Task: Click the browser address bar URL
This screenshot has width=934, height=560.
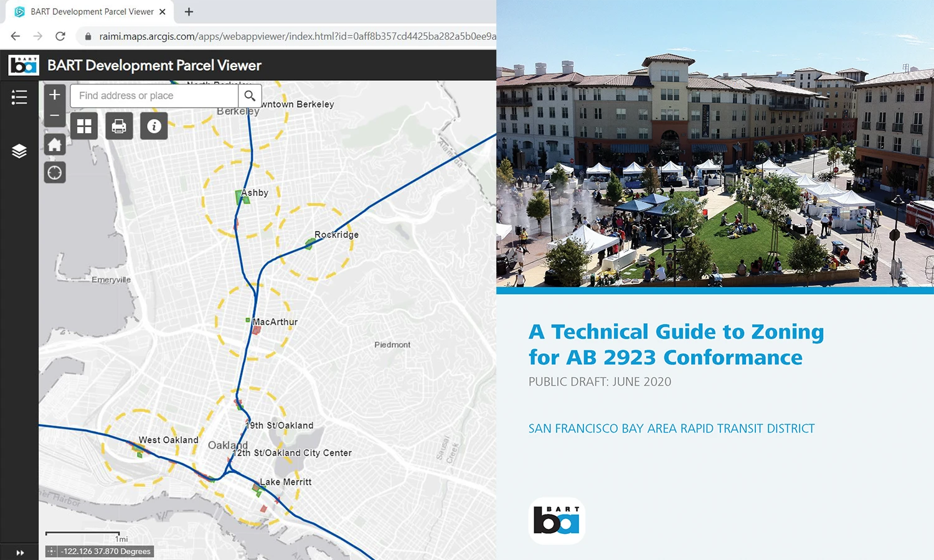Action: (x=298, y=36)
